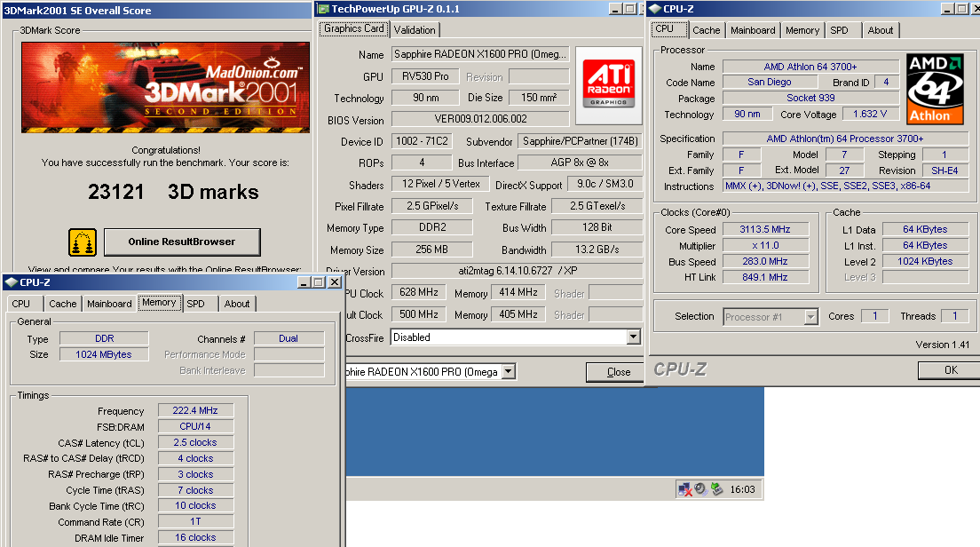Click the Level 2 cache value 1024 KBytes
This screenshot has width=980, height=547.
coord(925,261)
